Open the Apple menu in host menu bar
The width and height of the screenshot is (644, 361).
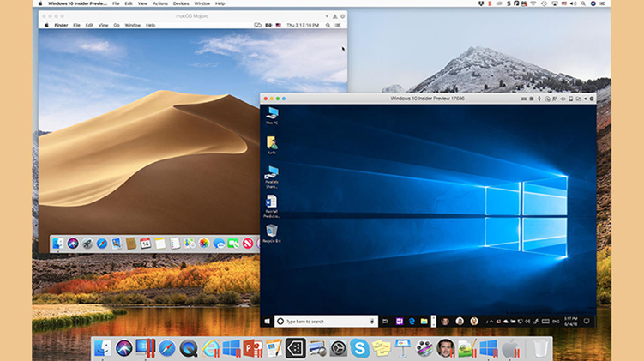(40, 3)
